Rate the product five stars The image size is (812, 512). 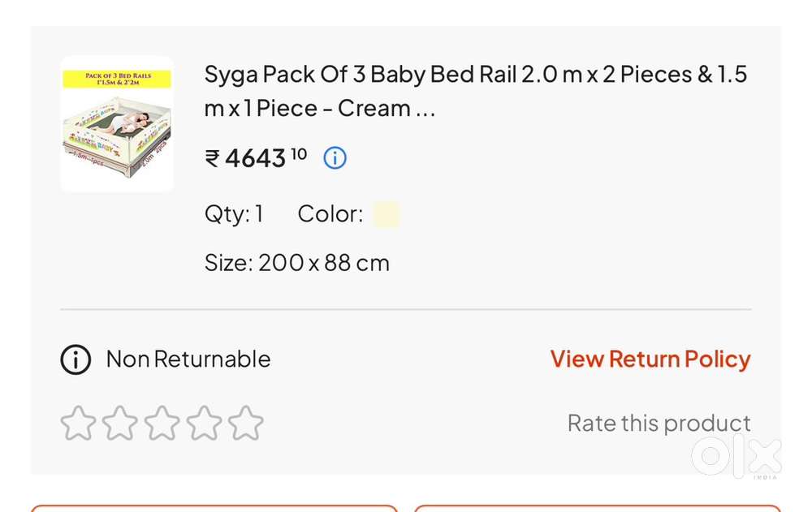246,424
